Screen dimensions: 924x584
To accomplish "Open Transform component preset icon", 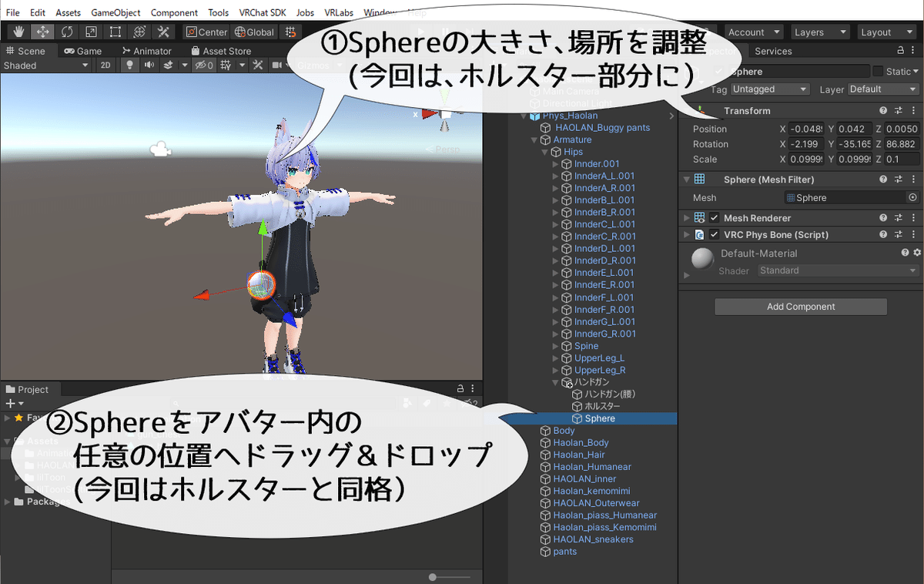I will point(899,111).
